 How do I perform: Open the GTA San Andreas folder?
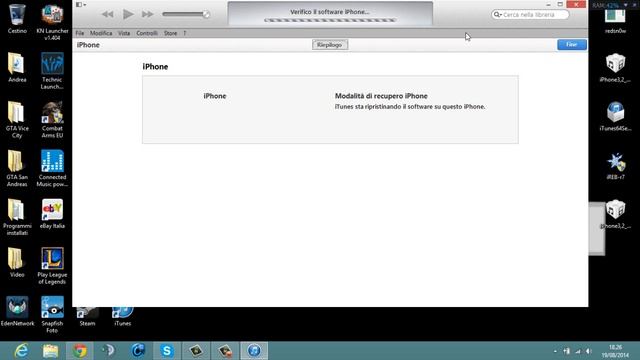(17, 169)
